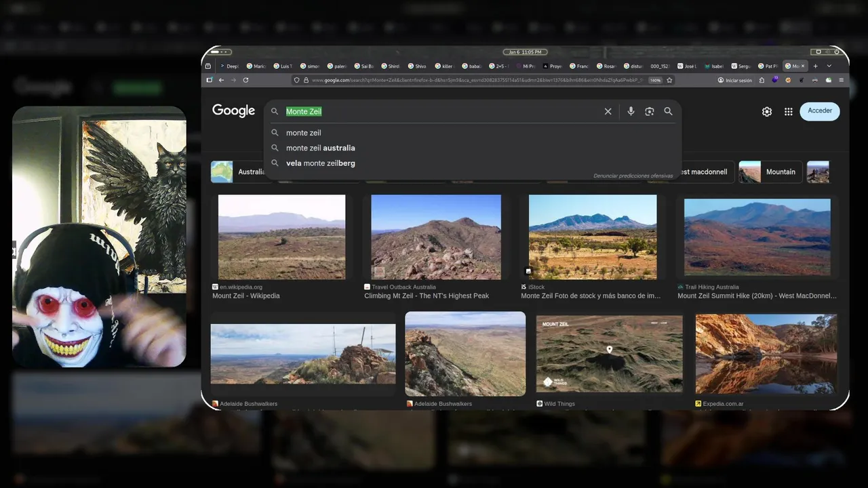Switch to the killer browser tab

[446, 66]
